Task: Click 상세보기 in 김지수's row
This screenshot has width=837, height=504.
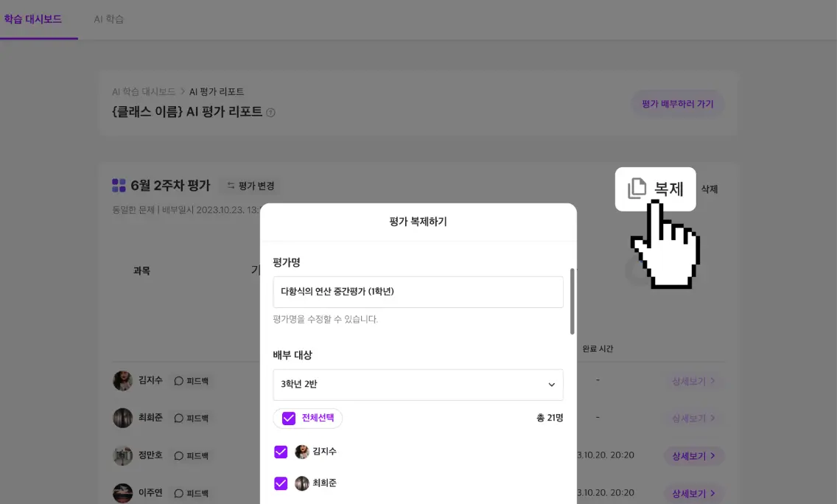Action: 693,381
